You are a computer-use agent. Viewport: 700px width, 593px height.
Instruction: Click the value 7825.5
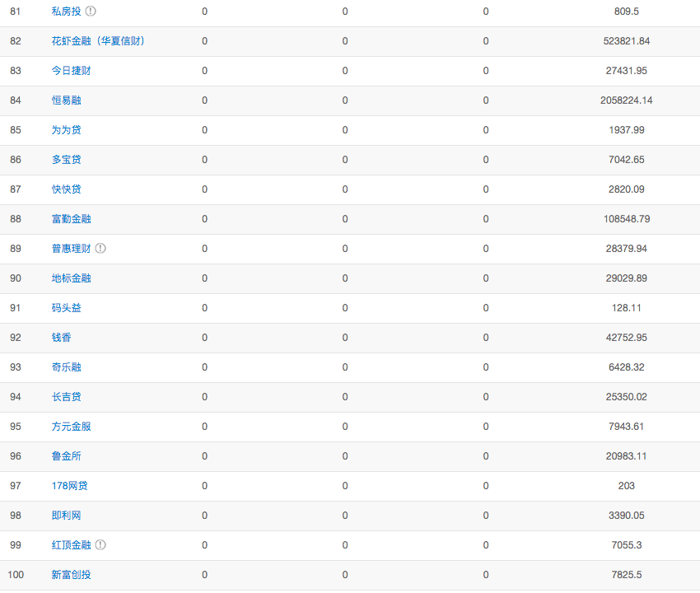(627, 575)
